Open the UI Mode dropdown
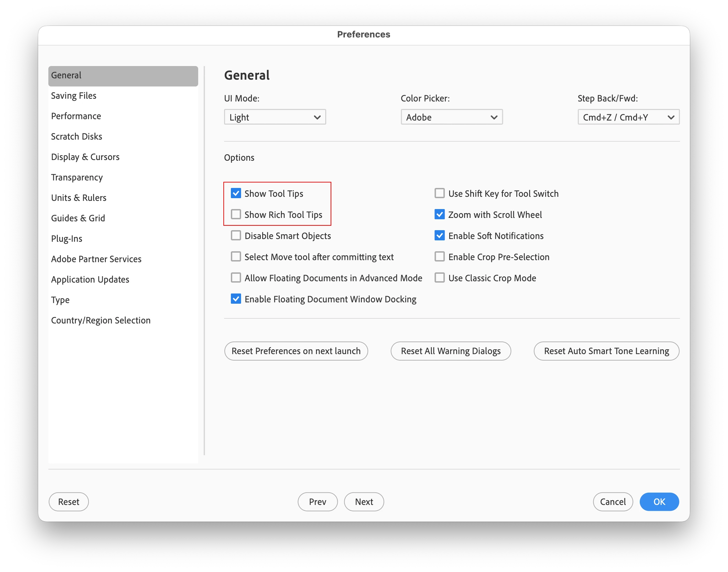This screenshot has height=572, width=728. pos(275,117)
